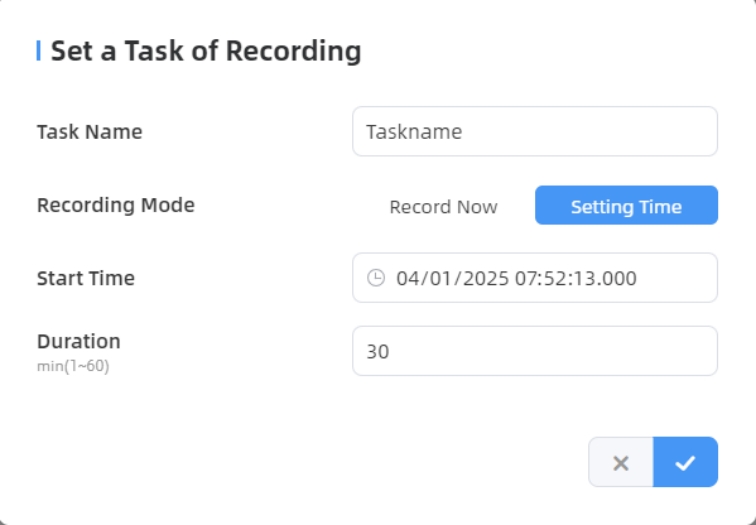Click the min(1~60) hint text

[x=73, y=366]
